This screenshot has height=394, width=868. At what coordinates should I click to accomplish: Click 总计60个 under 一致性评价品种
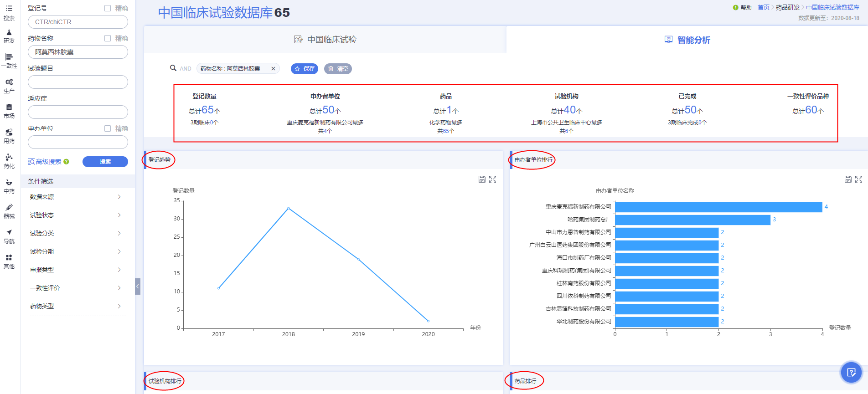808,110
